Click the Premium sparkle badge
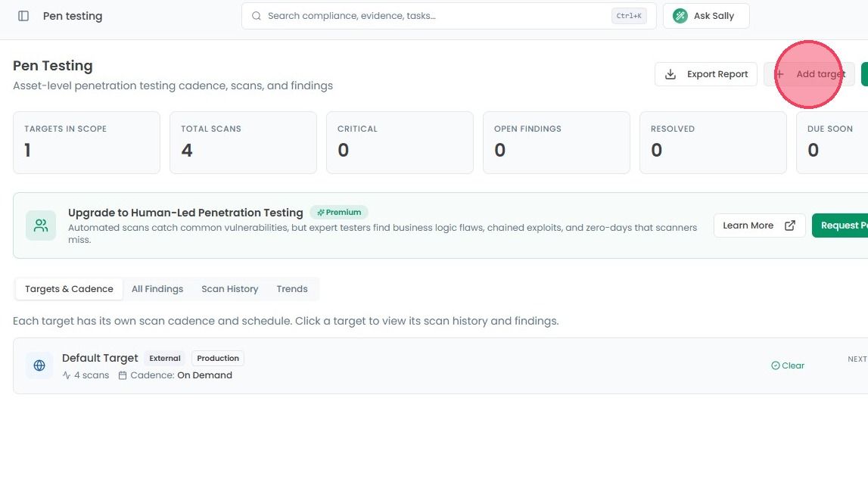 click(x=339, y=213)
